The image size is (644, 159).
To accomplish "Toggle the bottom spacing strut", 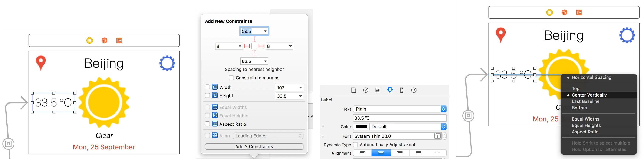I will [x=254, y=53].
